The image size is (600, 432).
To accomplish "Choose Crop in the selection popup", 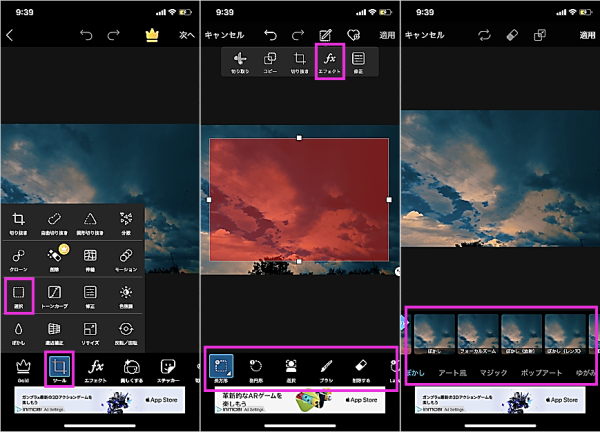I will 300,62.
